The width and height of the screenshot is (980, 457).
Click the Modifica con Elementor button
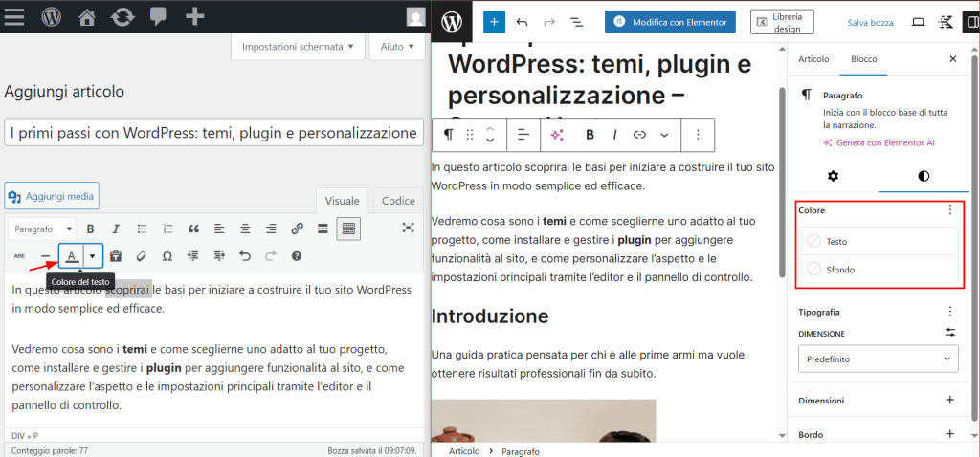pyautogui.click(x=670, y=21)
